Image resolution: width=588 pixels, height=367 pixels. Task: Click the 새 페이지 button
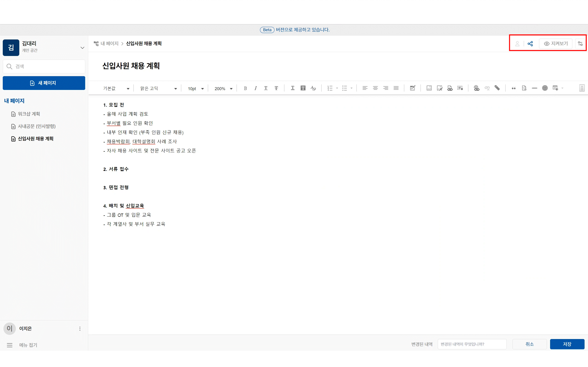click(44, 83)
